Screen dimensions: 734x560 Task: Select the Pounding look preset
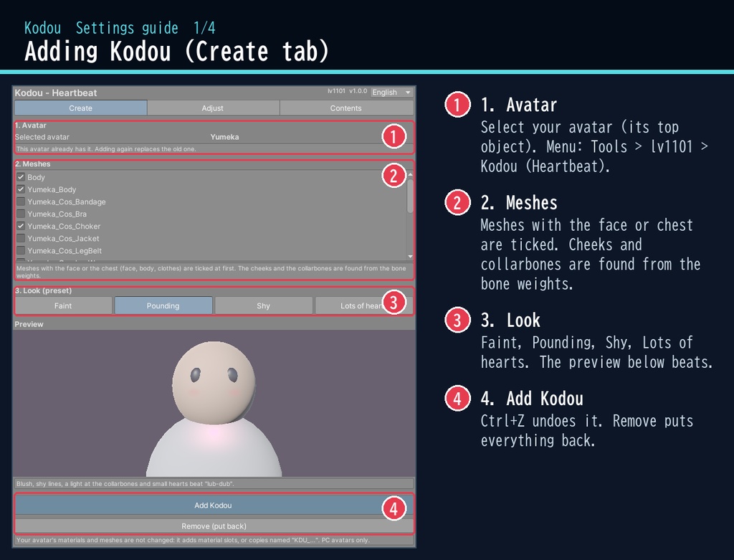[163, 305]
